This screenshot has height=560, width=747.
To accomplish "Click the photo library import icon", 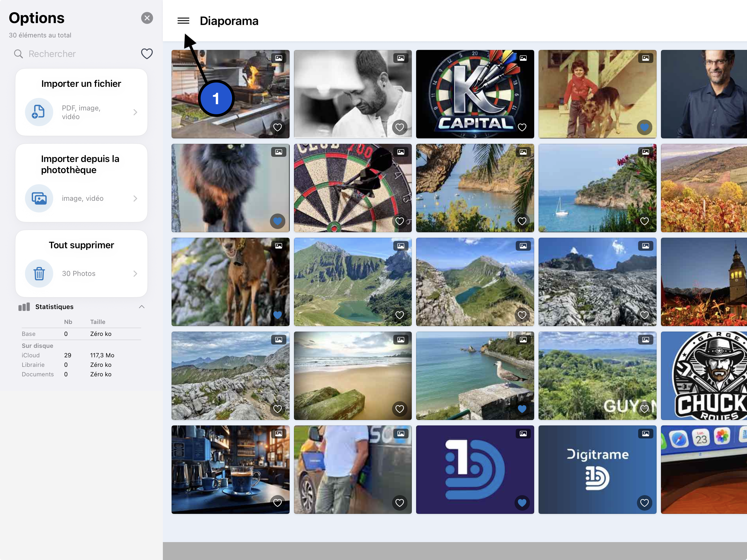I will (39, 198).
